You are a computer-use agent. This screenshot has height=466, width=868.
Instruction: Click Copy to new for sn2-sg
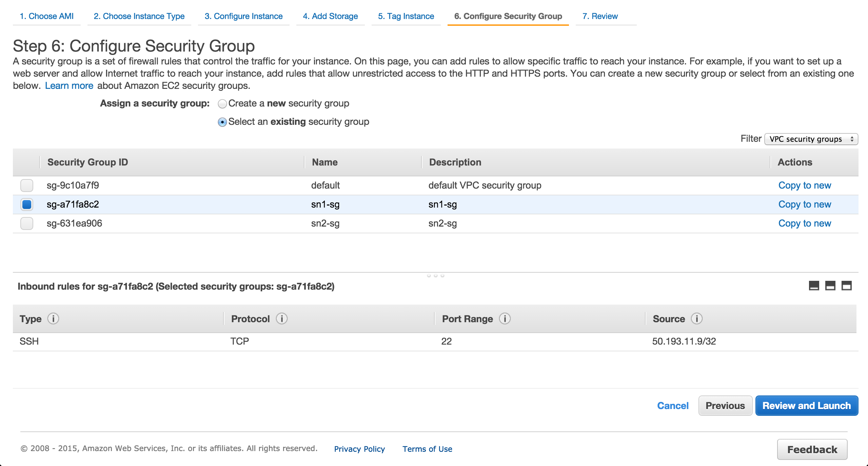(804, 224)
